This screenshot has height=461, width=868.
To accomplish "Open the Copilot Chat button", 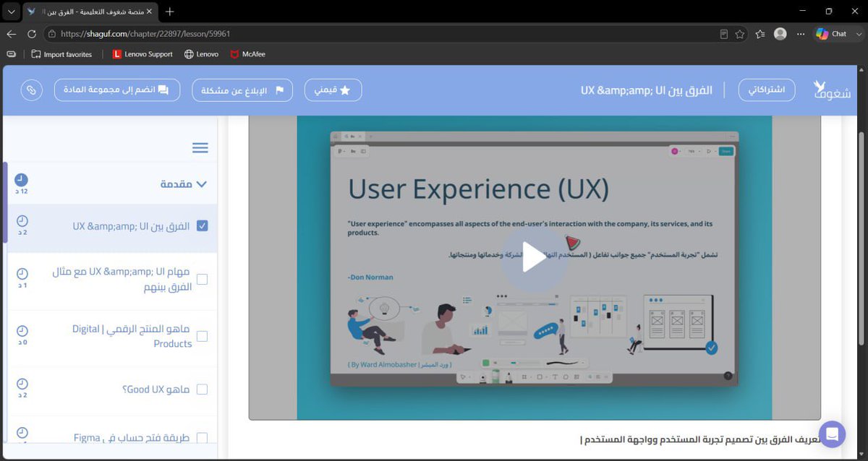I will coord(831,34).
